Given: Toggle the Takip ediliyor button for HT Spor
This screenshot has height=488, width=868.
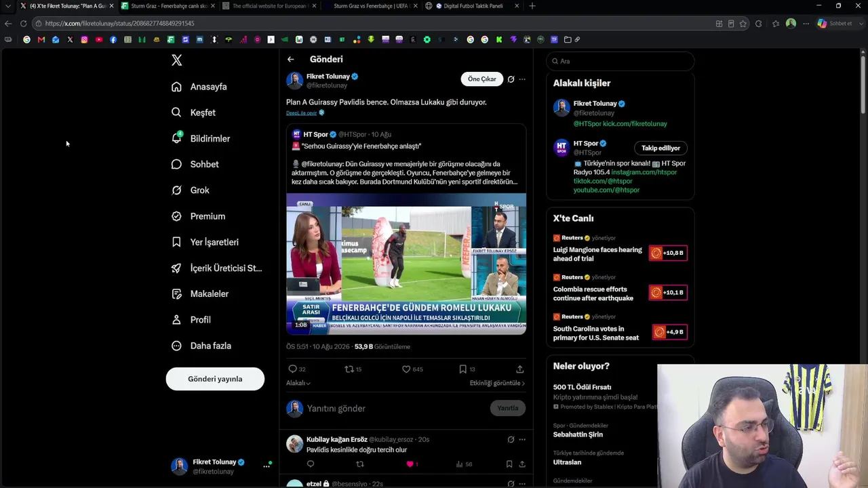Looking at the screenshot, I should 660,148.
